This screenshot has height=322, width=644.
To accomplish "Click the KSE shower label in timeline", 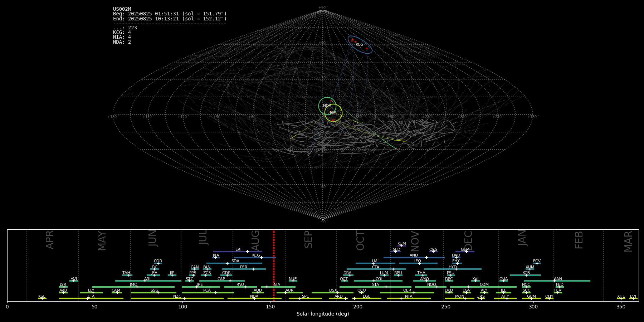I will 42,297.
